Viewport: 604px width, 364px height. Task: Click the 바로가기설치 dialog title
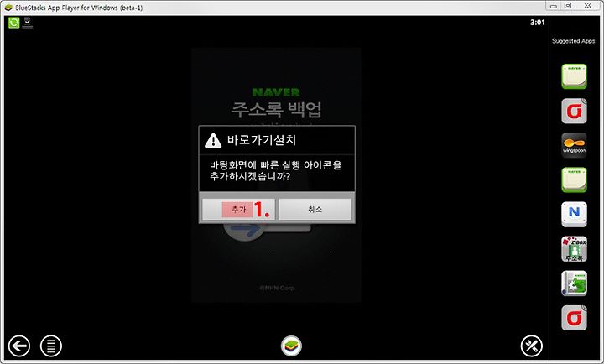pyautogui.click(x=262, y=140)
